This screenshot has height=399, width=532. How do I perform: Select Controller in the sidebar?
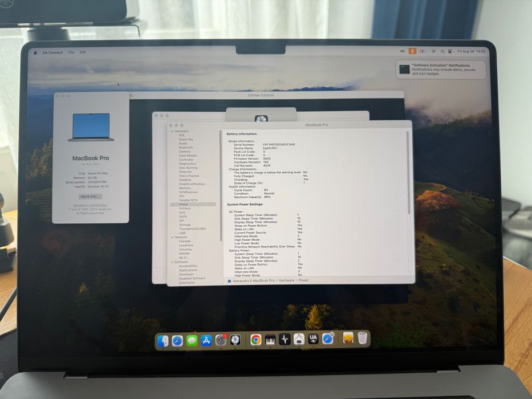(x=186, y=160)
